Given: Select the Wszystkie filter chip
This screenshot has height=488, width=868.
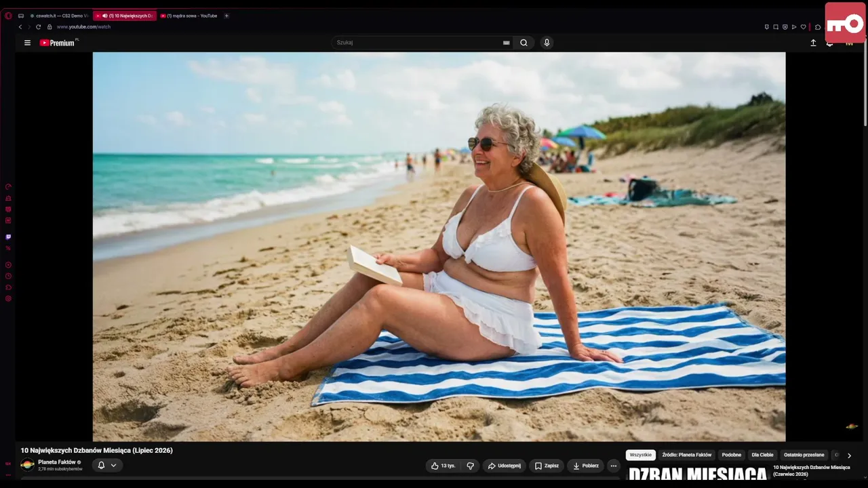Looking at the screenshot, I should [x=640, y=455].
